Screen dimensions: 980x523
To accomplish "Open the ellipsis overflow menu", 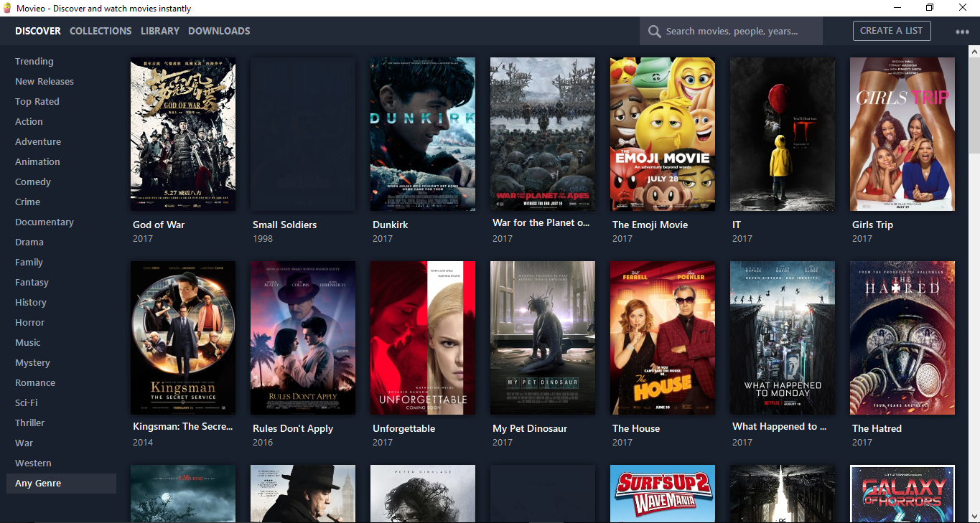I will tap(962, 31).
